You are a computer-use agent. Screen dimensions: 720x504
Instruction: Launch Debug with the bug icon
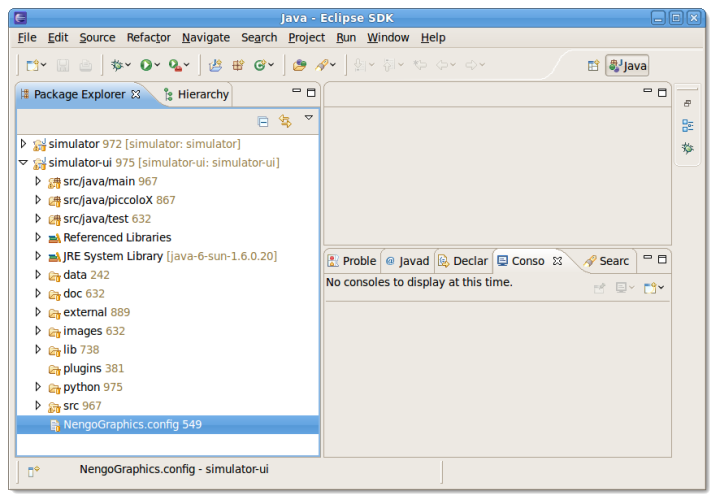117,65
